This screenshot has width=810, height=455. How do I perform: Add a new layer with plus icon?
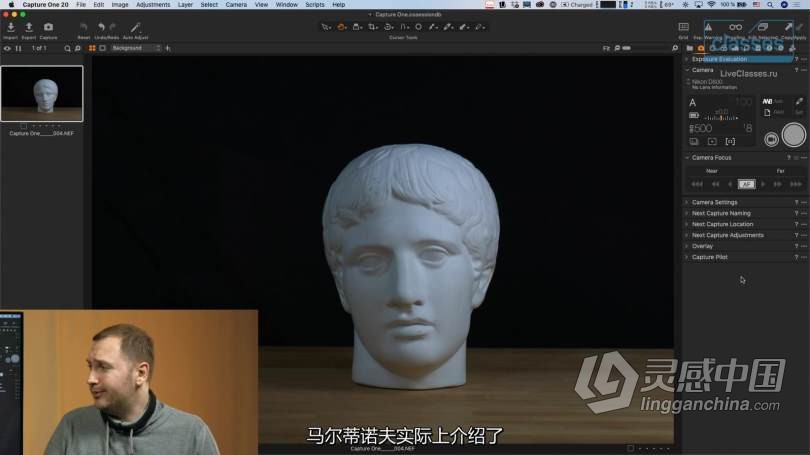pyautogui.click(x=168, y=49)
